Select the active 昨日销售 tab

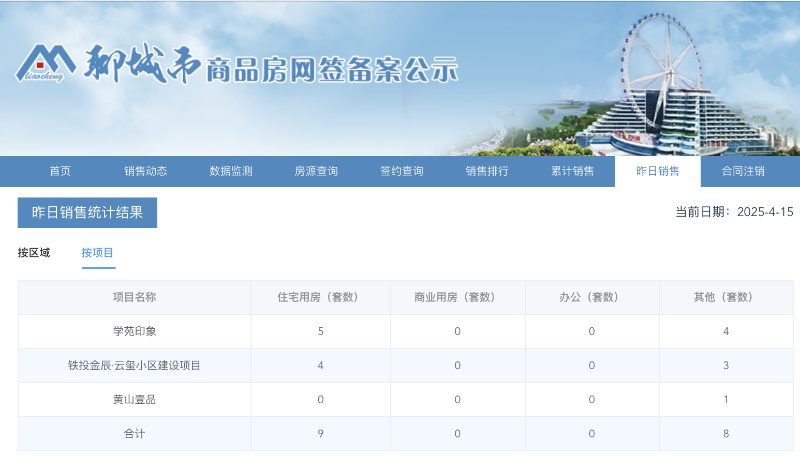(x=658, y=171)
